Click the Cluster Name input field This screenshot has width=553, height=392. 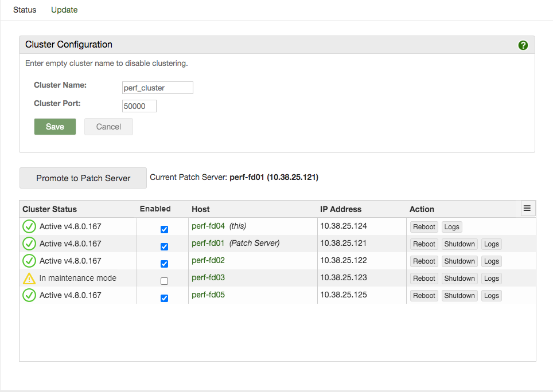coord(158,88)
